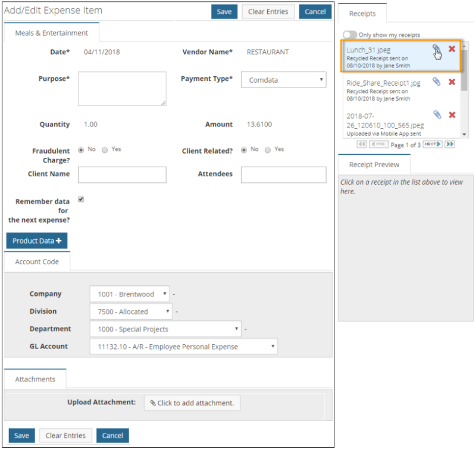Attach Ride_Share_Receipt1.jpg with its paperclip icon

(436, 82)
